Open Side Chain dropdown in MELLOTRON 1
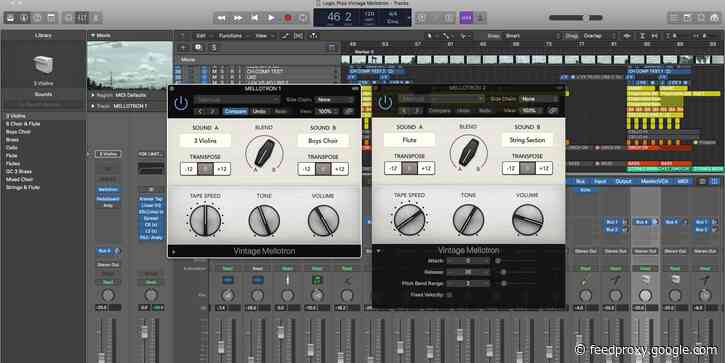 click(334, 99)
